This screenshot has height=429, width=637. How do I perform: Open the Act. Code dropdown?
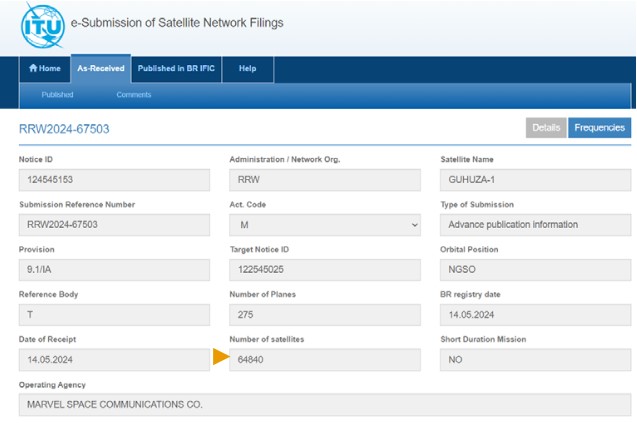point(324,225)
